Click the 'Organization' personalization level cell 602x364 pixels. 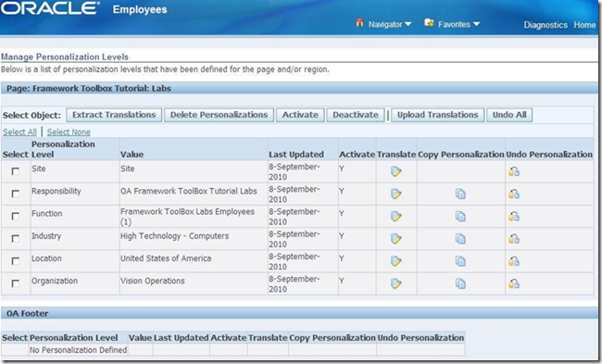coord(55,281)
